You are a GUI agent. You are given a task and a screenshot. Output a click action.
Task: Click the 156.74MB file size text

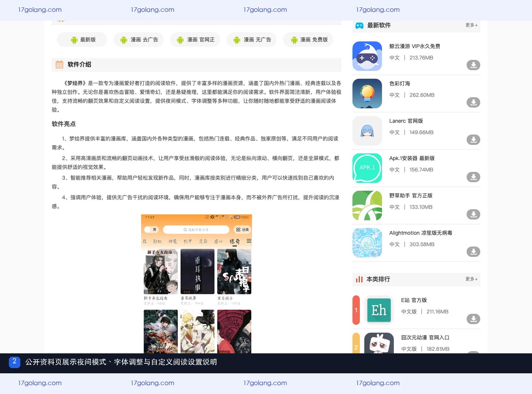point(421,170)
